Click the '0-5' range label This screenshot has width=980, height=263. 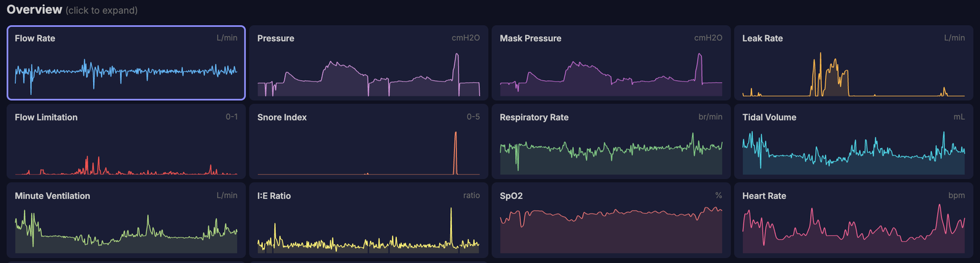473,117
